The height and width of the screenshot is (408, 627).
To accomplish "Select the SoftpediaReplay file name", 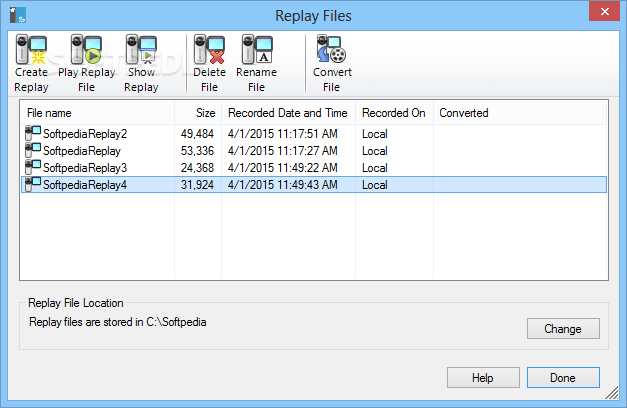I will click(x=82, y=151).
